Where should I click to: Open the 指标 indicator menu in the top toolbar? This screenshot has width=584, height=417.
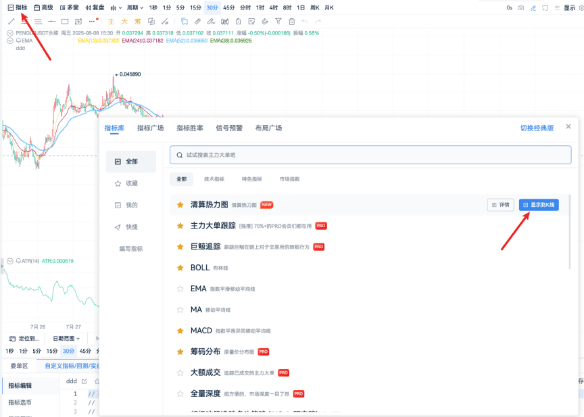18,7
